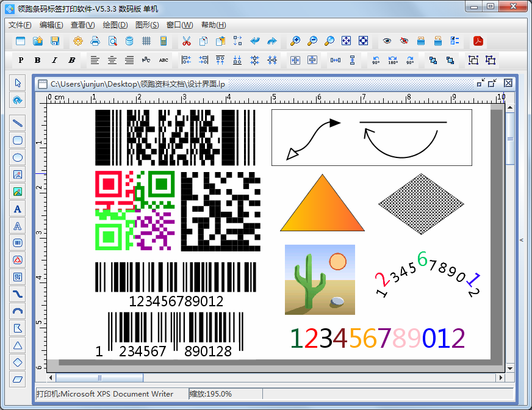Select the parallelogram shape tool
532x410 pixels.
[18, 379]
